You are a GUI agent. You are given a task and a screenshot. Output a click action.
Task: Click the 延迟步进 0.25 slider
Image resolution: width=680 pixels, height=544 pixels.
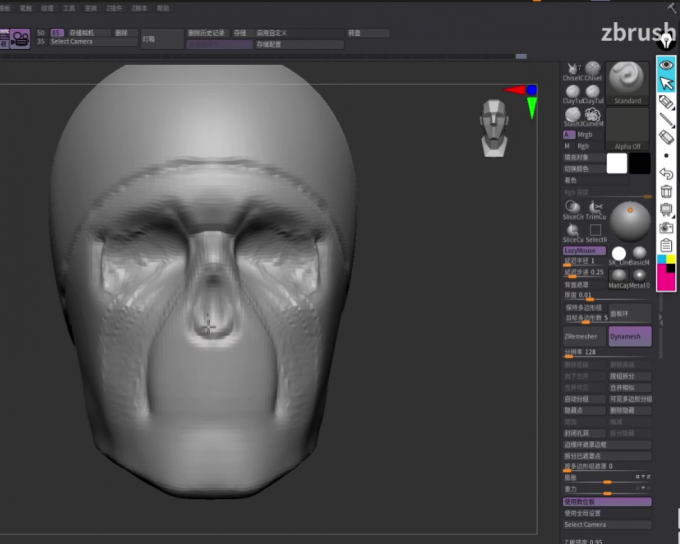[x=584, y=273]
